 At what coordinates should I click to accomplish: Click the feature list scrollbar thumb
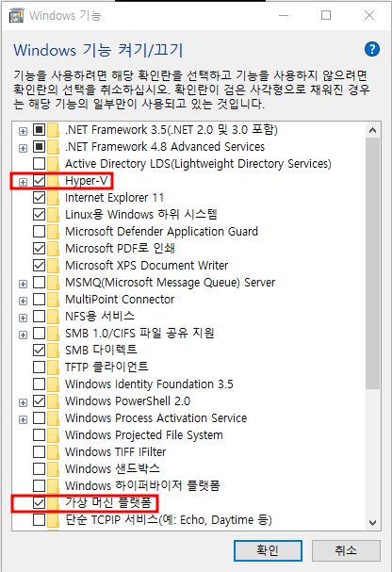point(372,263)
